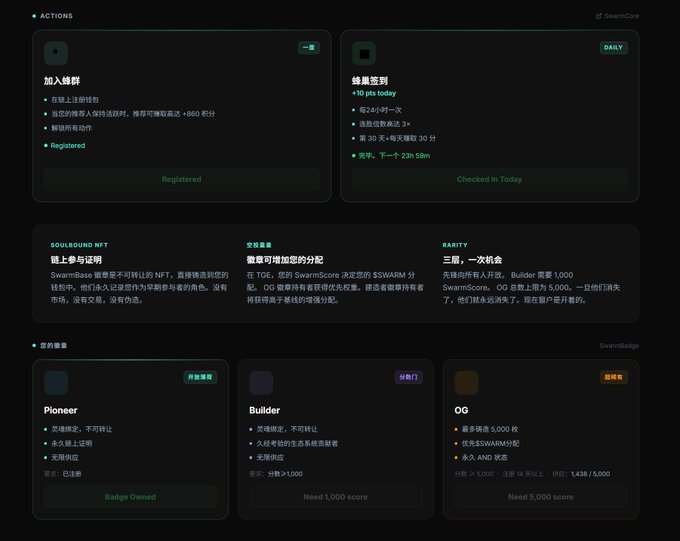Click the Need 5,000 score button

(x=541, y=497)
